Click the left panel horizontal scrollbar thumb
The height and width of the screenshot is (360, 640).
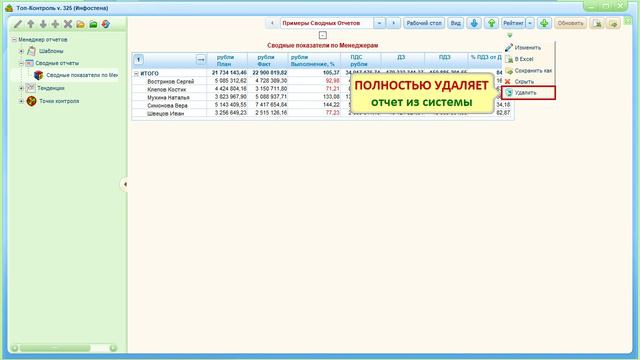[55, 348]
